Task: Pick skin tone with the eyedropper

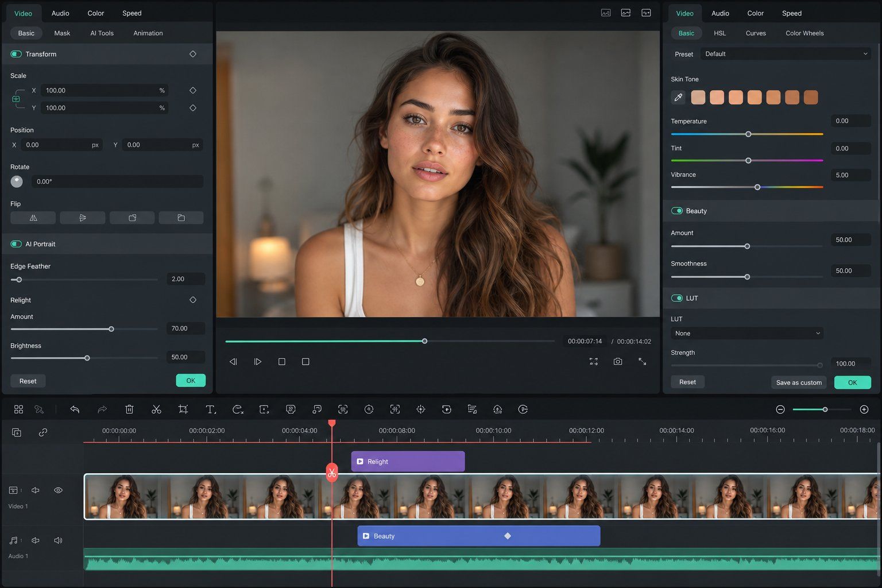Action: click(678, 97)
